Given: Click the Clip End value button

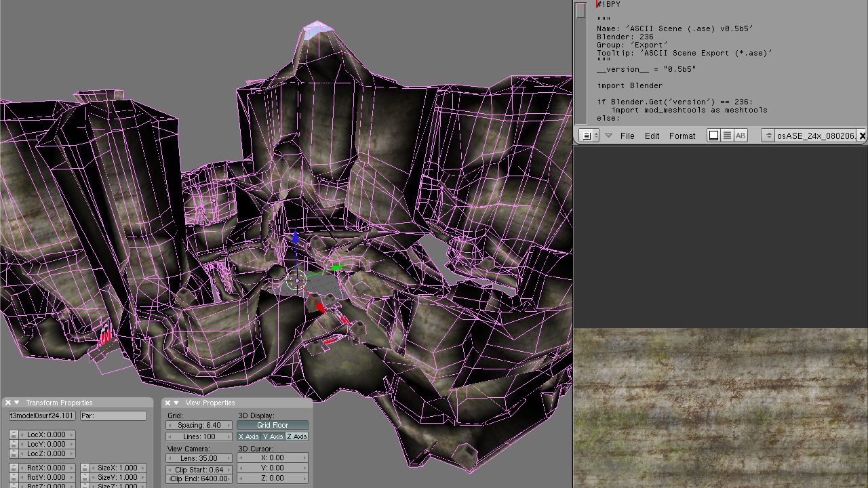Looking at the screenshot, I should 199,479.
